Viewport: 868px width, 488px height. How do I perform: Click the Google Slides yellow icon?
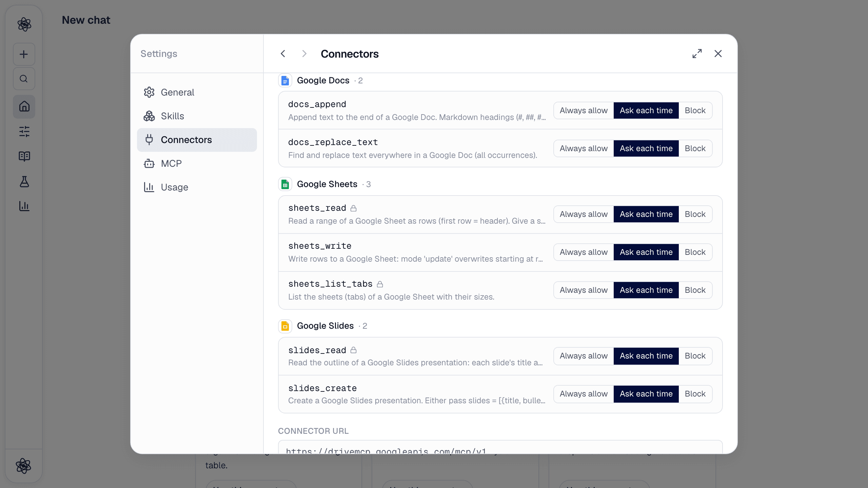point(285,326)
